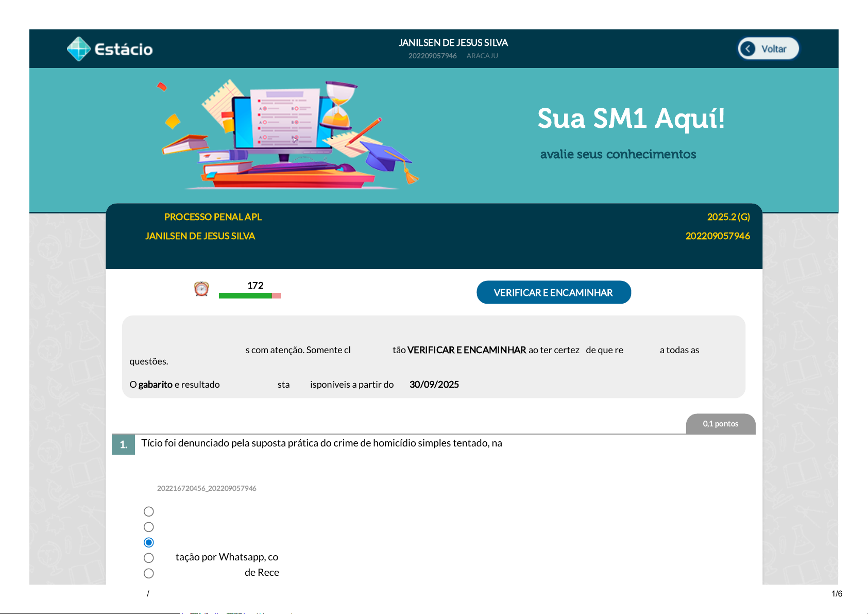868x614 pixels.
Task: Go back using the Voltar button
Action: [768, 49]
